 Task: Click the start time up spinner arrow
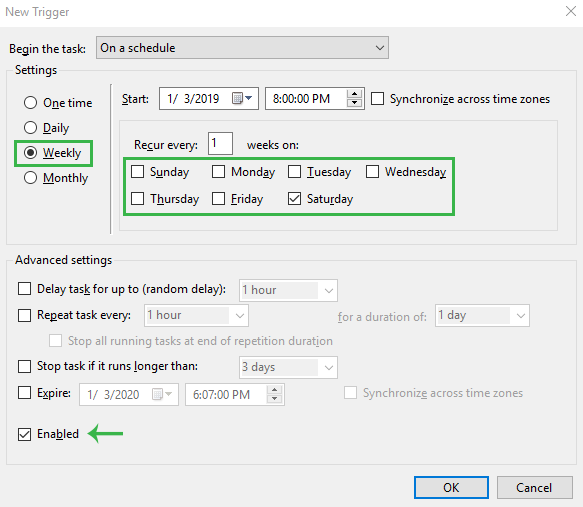pos(354,94)
